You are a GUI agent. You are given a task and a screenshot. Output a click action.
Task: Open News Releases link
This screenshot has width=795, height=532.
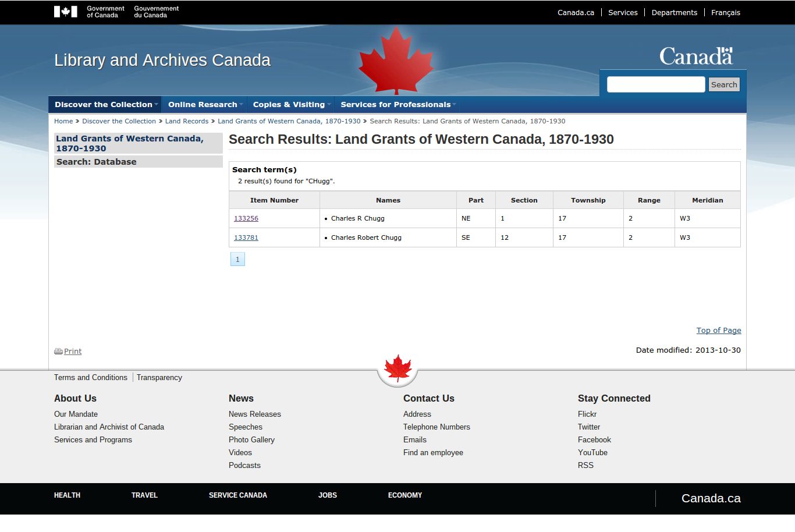tap(255, 414)
